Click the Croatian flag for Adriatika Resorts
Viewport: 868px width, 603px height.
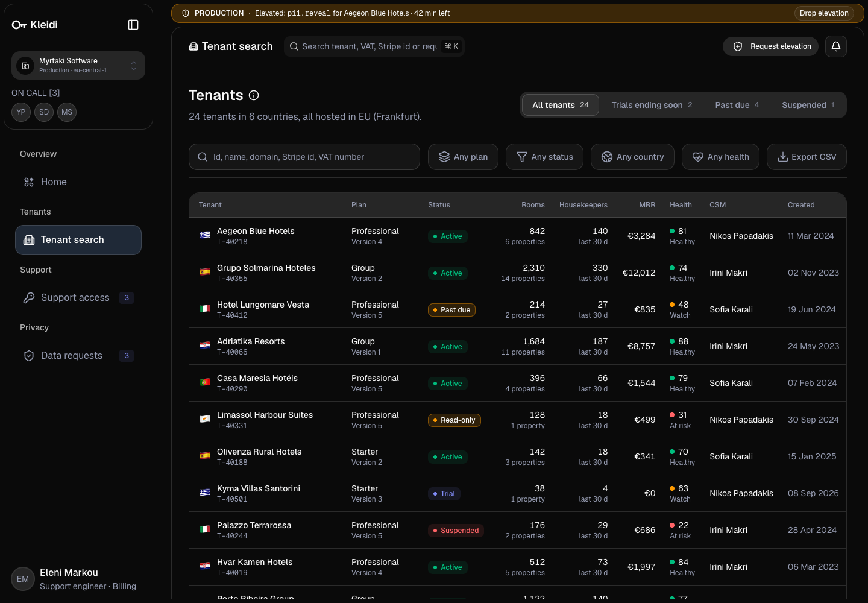205,346
